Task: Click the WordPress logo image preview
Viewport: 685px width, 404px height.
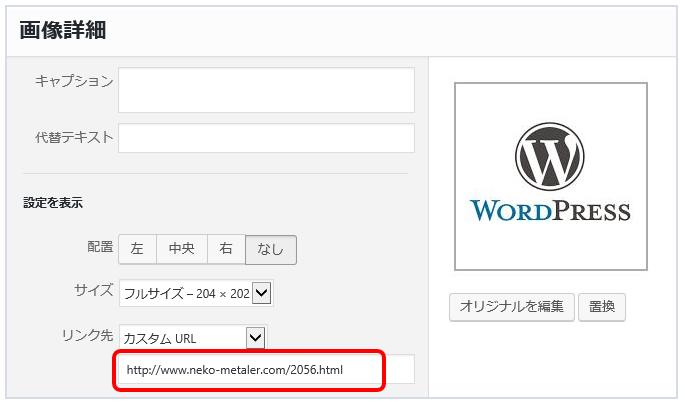Action: [x=551, y=176]
